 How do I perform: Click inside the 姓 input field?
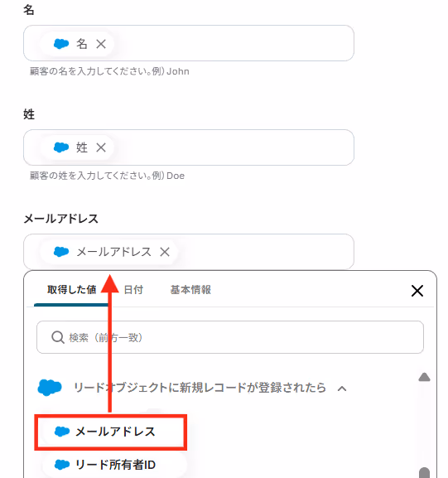point(189,147)
